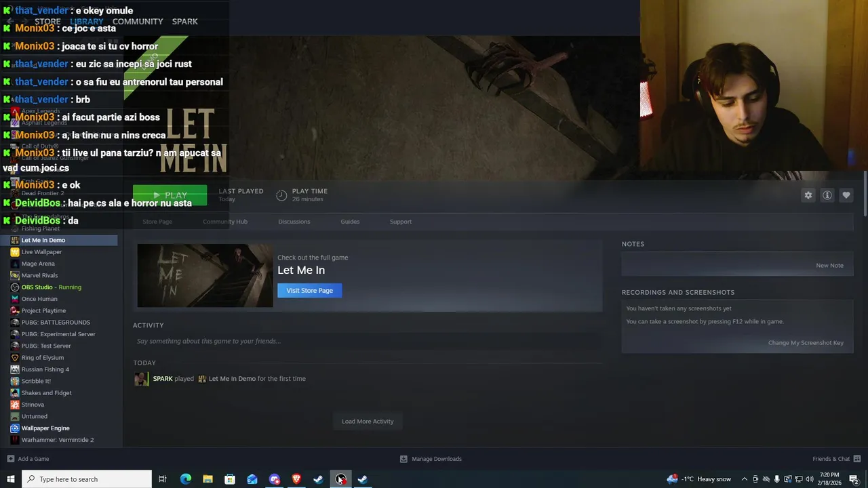This screenshot has width=868, height=488.
Task: Create a New Note
Action: [829, 266]
